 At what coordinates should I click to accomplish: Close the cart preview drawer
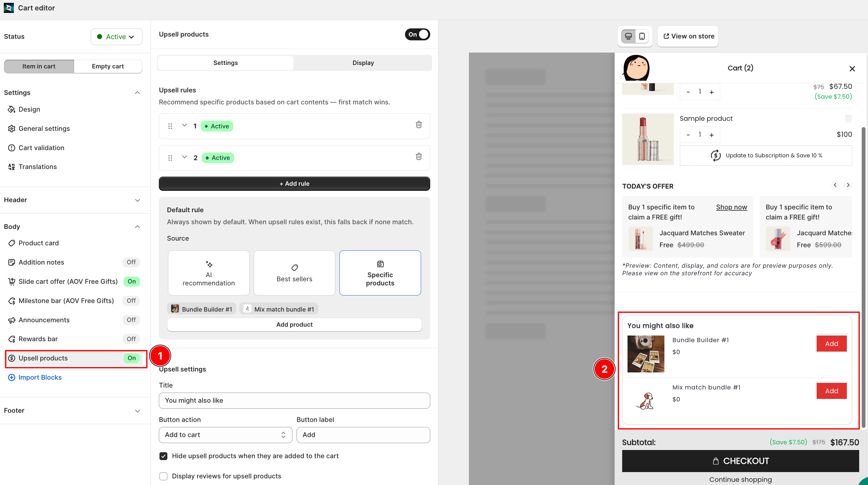[852, 69]
